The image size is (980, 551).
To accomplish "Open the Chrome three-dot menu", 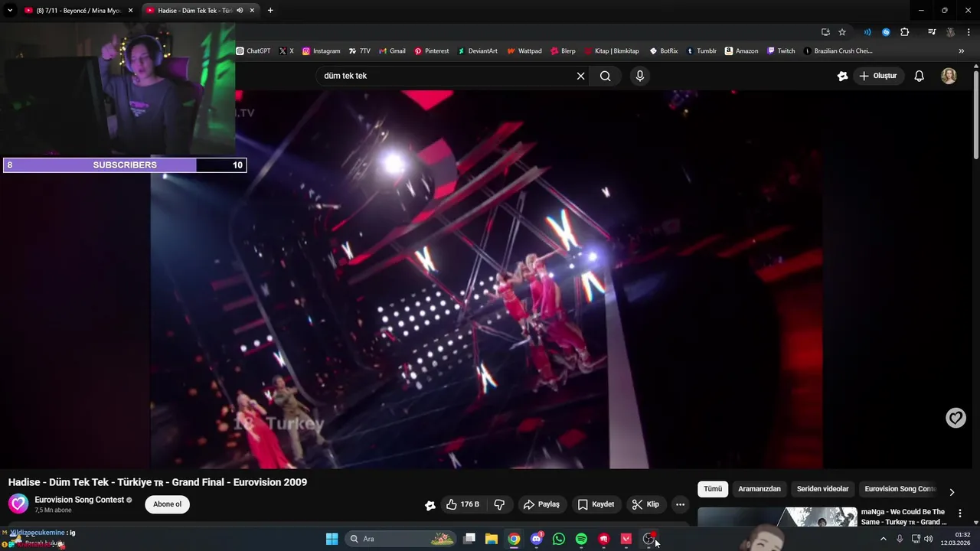I will 969,32.
